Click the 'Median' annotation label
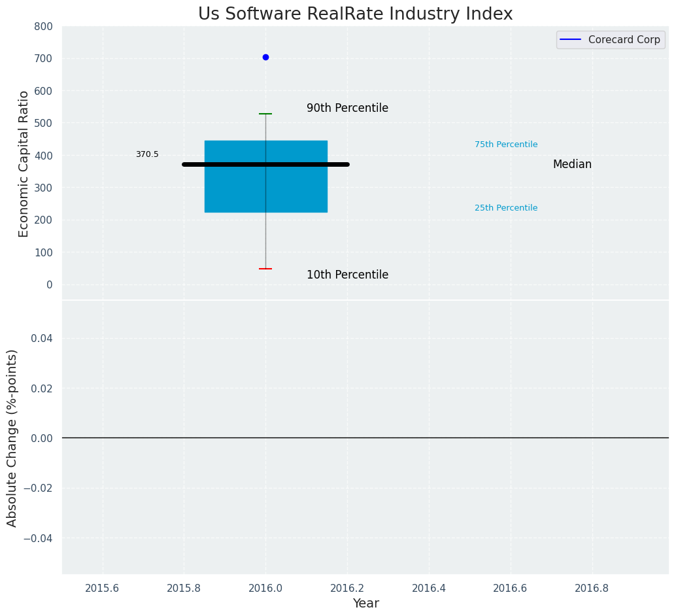Image resolution: width=676 pixels, height=616 pixels. (572, 165)
